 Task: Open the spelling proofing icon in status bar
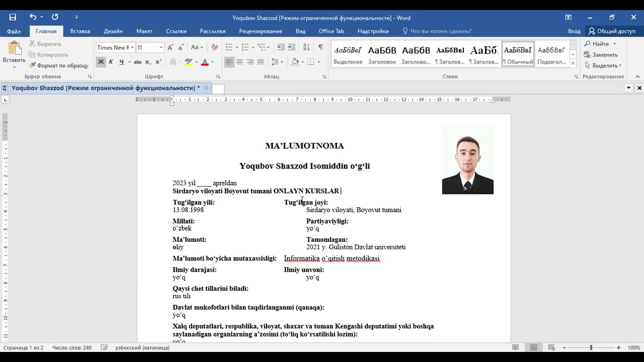pos(104,347)
